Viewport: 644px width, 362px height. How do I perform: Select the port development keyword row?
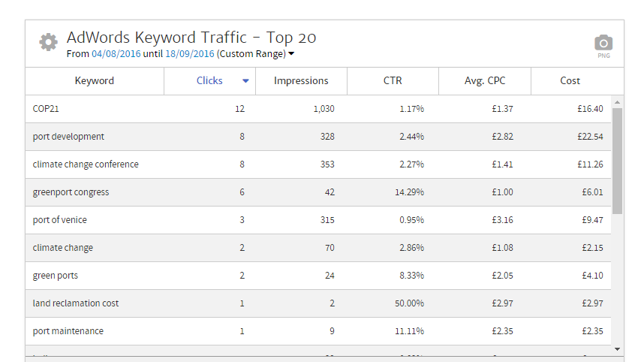(x=68, y=137)
